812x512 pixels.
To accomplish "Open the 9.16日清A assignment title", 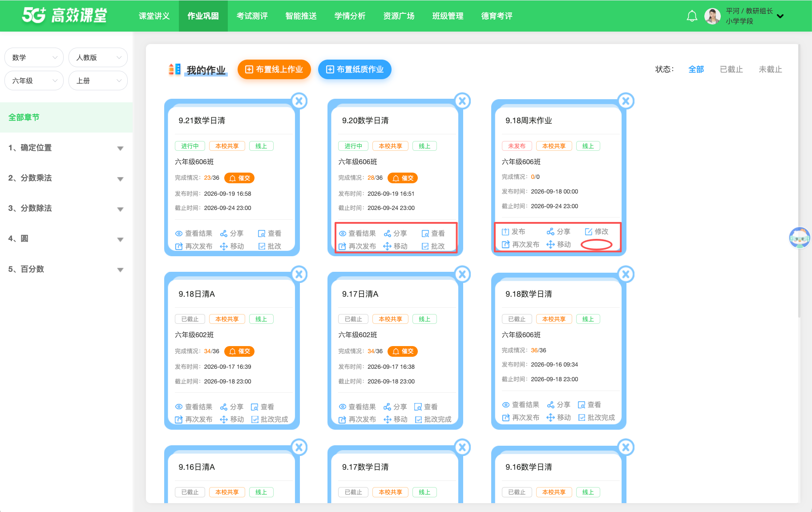I will coord(197,467).
